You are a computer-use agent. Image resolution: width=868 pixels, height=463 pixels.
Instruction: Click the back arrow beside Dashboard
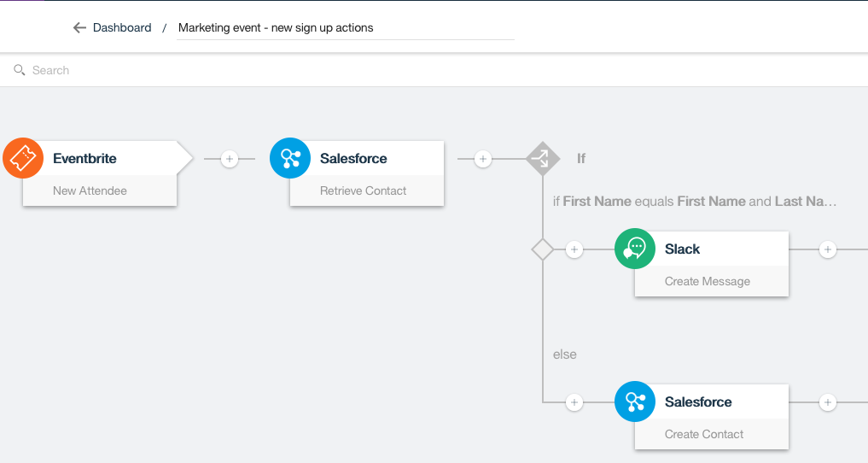80,27
